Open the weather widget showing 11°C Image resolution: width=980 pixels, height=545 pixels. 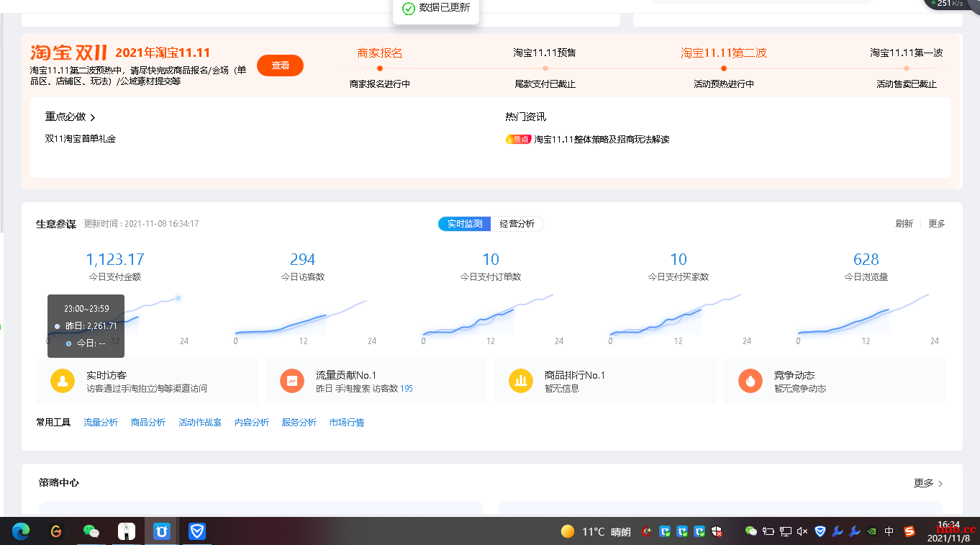click(x=596, y=532)
